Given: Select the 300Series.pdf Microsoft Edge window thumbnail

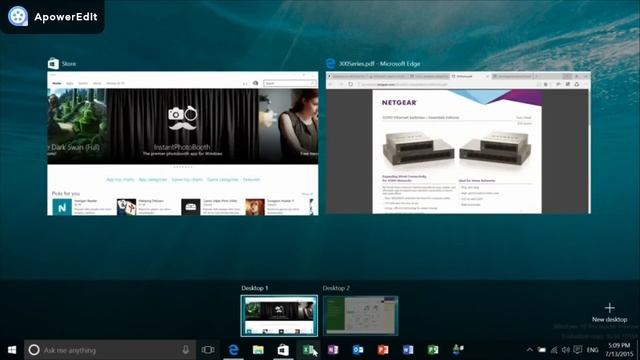Looking at the screenshot, I should [458, 142].
